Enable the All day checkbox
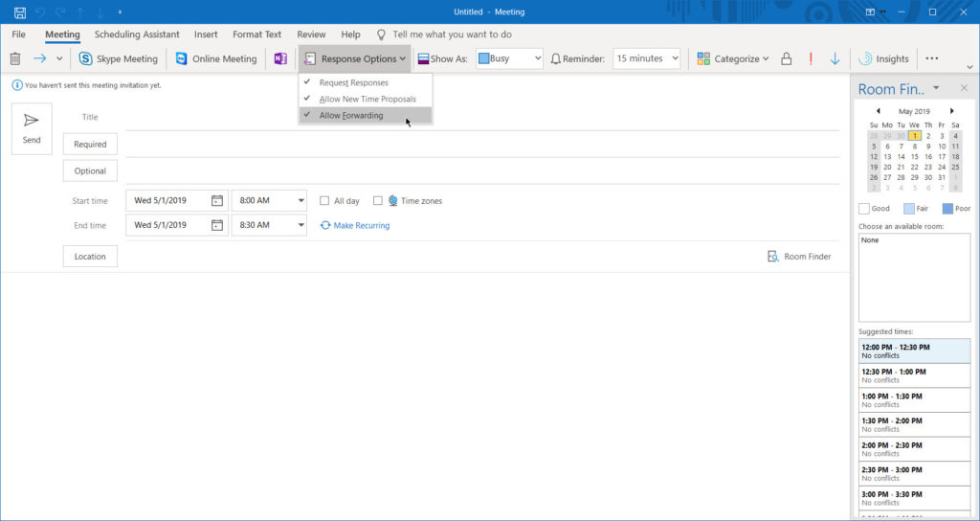Viewport: 980px width, 521px height. [325, 201]
